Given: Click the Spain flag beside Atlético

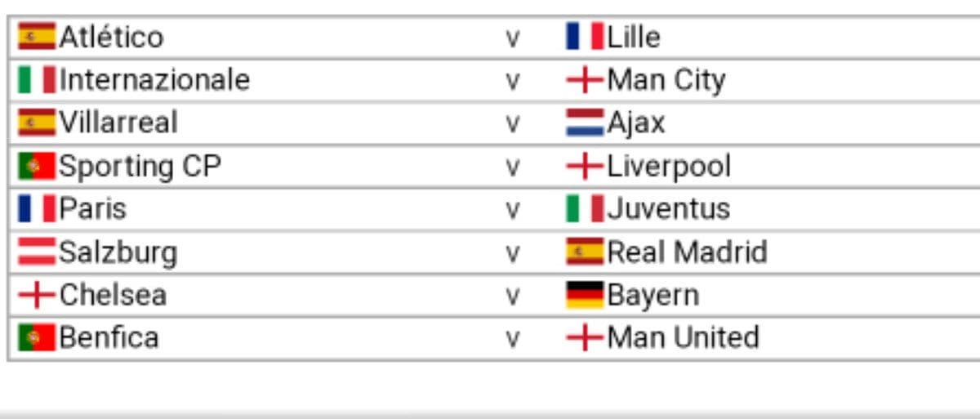Looking at the screenshot, I should tap(37, 37).
